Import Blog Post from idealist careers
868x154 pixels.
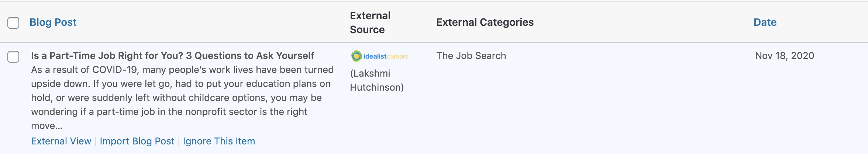(137, 141)
